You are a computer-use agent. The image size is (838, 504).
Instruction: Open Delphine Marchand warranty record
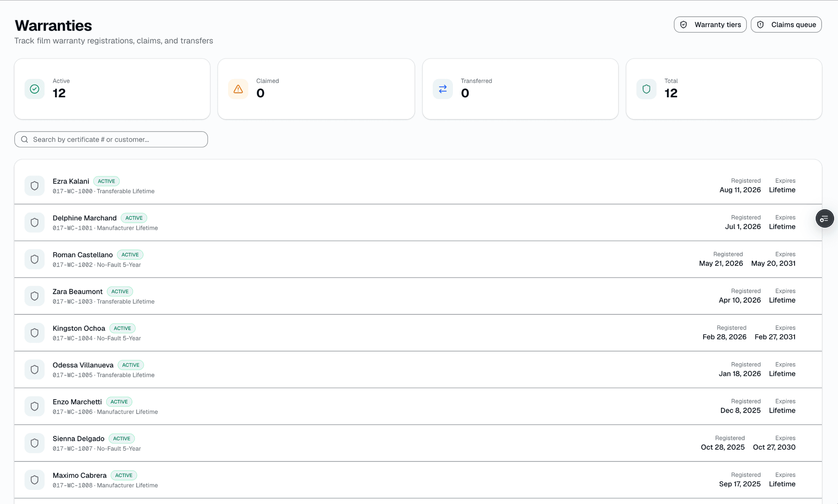click(x=418, y=222)
